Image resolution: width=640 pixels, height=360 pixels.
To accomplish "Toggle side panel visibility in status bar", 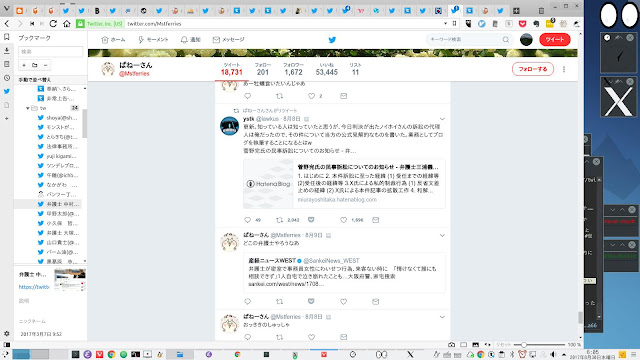I will click(7, 344).
